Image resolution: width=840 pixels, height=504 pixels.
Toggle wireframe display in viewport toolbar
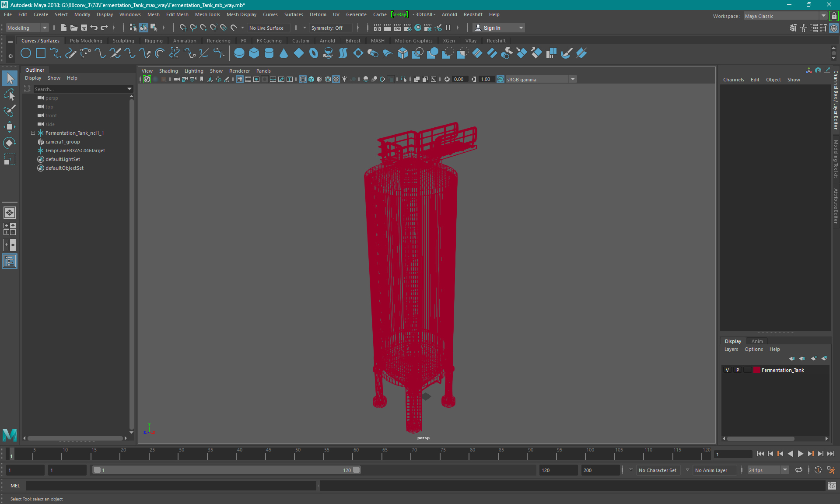303,79
